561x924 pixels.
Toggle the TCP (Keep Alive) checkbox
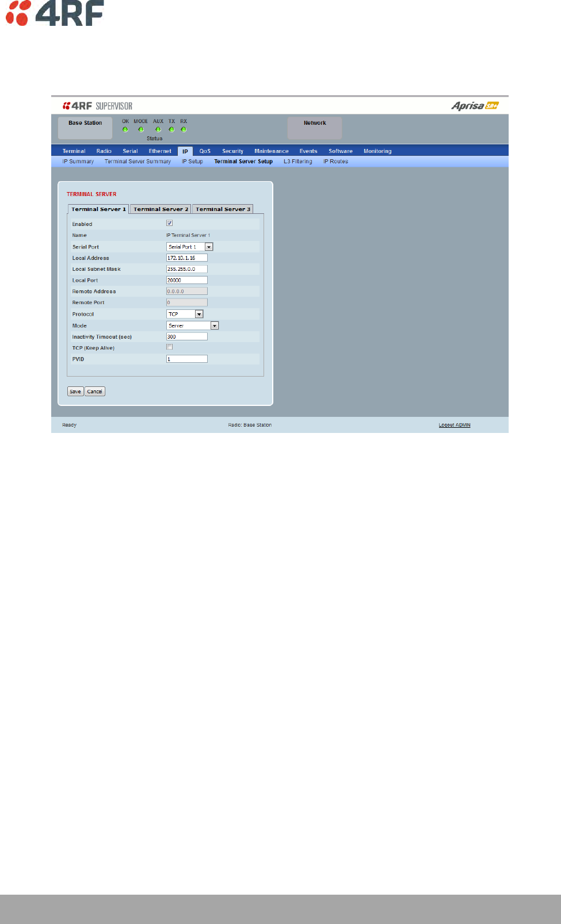pyautogui.click(x=169, y=347)
